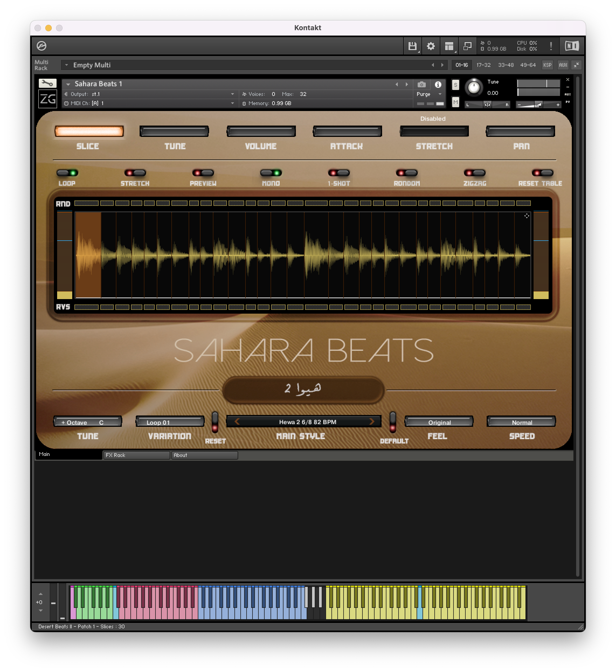Collapse rack with minimize arrows icon
Screen dimensions: 616x672
[576, 65]
